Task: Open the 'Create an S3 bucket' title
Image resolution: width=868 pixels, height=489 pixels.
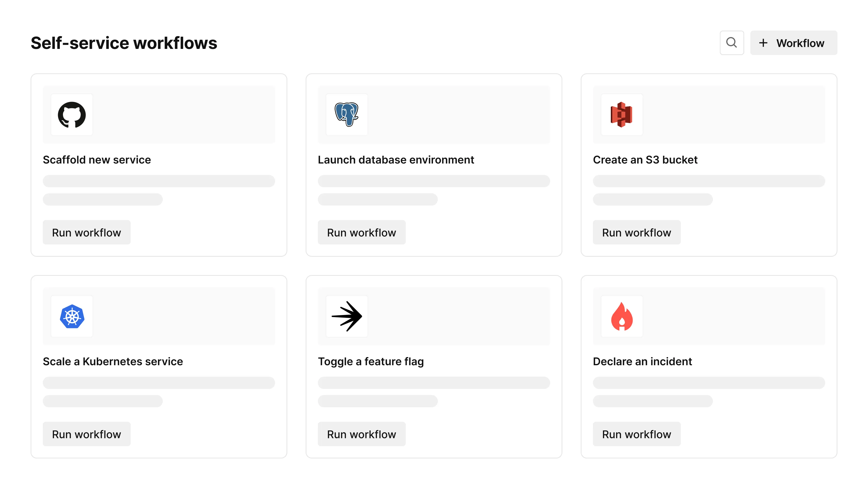Action: click(x=645, y=160)
